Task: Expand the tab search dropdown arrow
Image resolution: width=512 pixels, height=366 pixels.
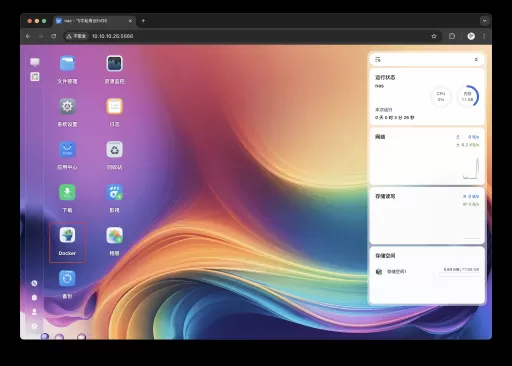Action: coord(484,21)
